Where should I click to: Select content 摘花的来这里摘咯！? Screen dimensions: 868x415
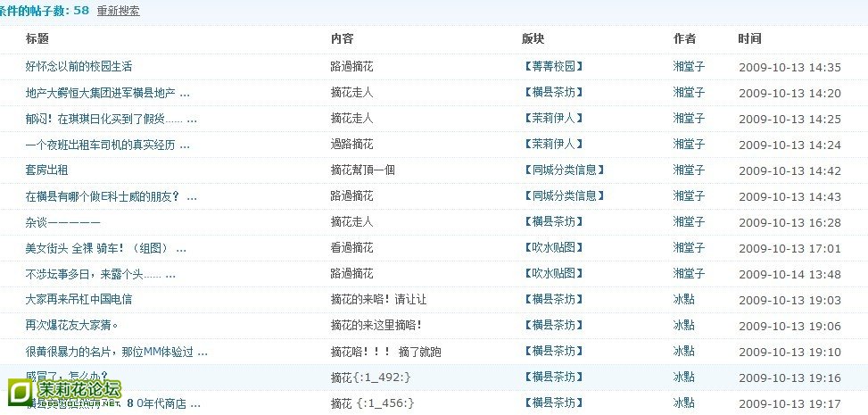377,325
